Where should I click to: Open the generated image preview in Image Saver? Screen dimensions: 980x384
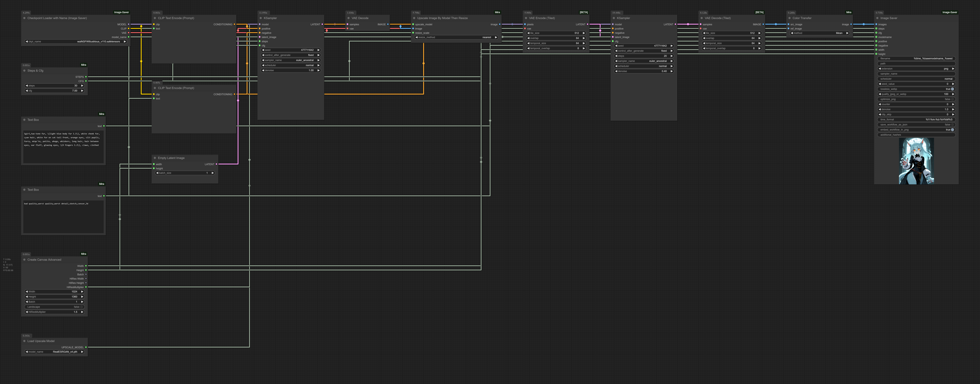coord(917,161)
